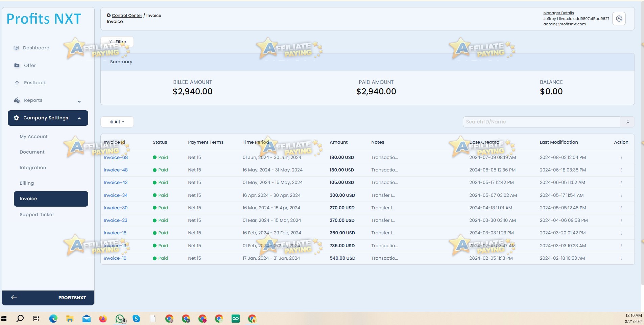Go to the Dashboard menu item

tap(36, 48)
